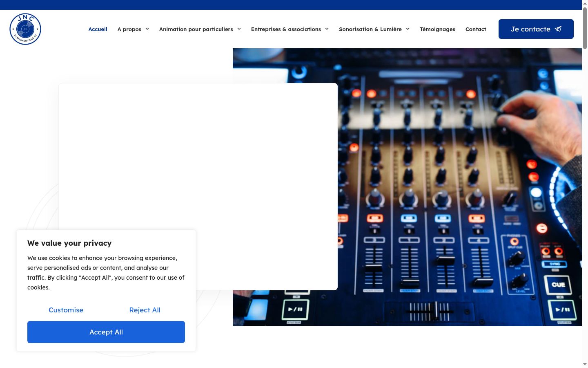Go to the A propos page
The height and width of the screenshot is (368, 588).
click(129, 29)
